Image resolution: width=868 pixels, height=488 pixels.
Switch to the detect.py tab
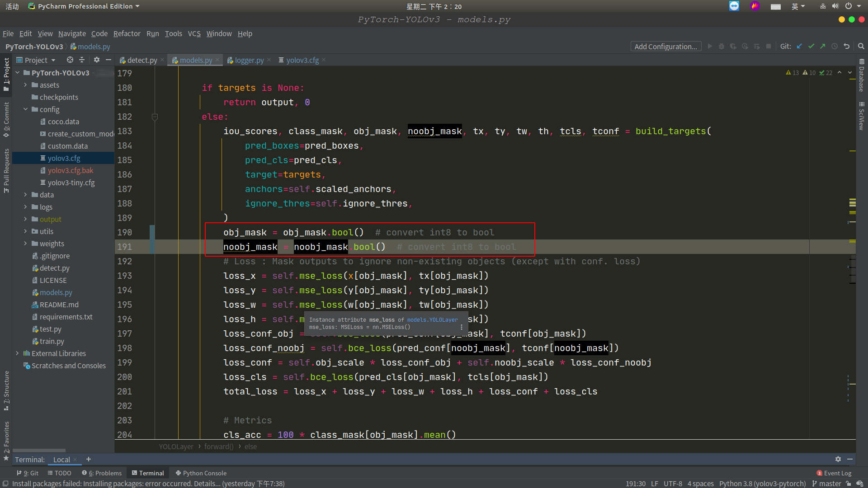[138, 60]
